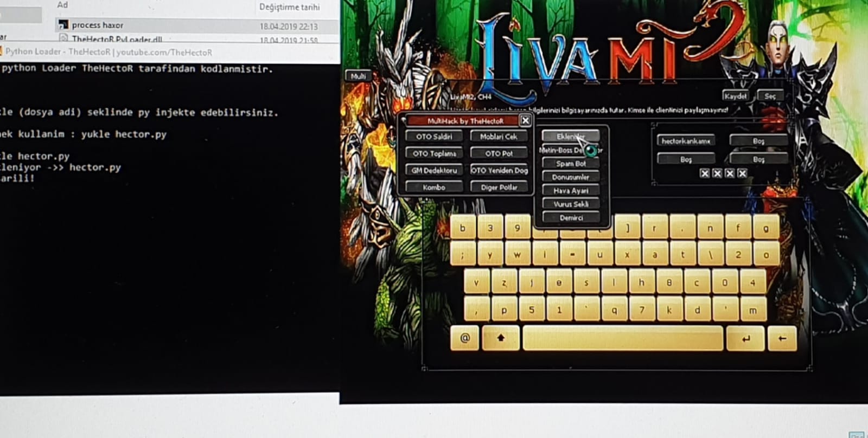Click the Kaydet button
The height and width of the screenshot is (438, 868).
tap(736, 96)
